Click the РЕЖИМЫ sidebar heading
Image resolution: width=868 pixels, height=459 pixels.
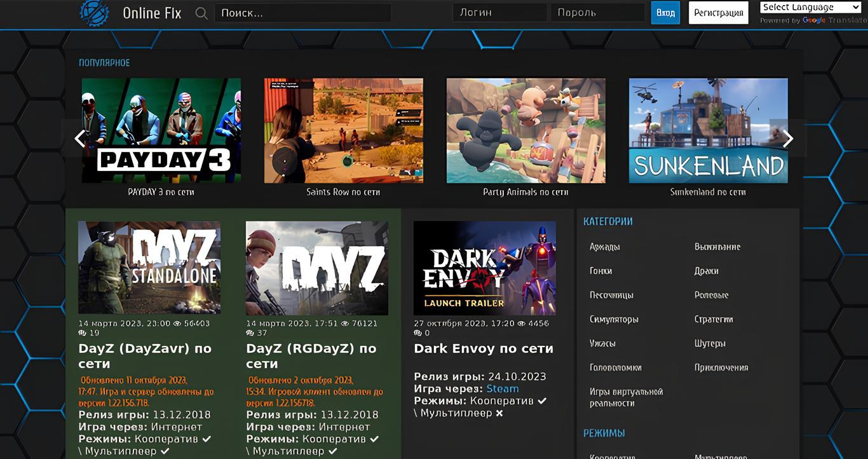tap(604, 433)
